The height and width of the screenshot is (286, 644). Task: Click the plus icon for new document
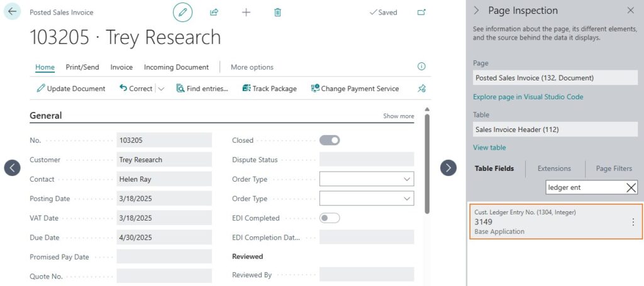[x=246, y=12]
